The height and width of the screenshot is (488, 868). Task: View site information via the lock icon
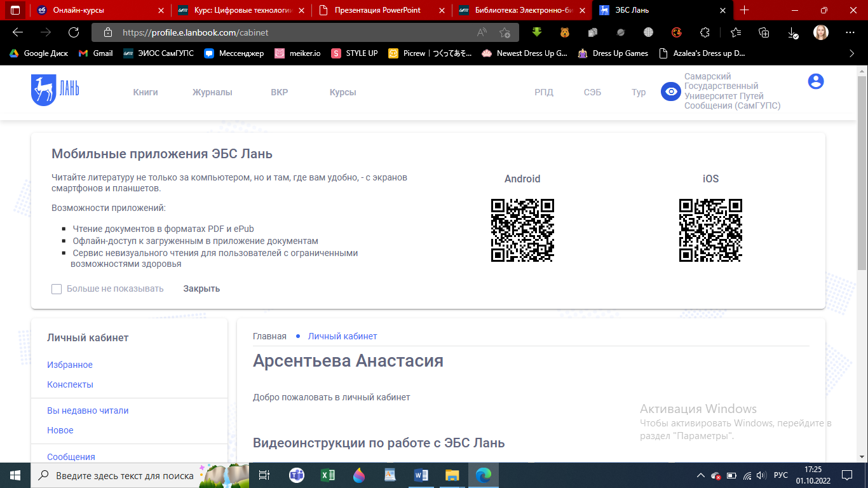click(x=107, y=32)
